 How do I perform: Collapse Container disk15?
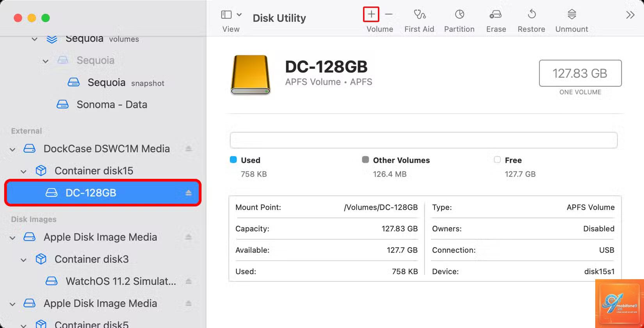point(24,171)
